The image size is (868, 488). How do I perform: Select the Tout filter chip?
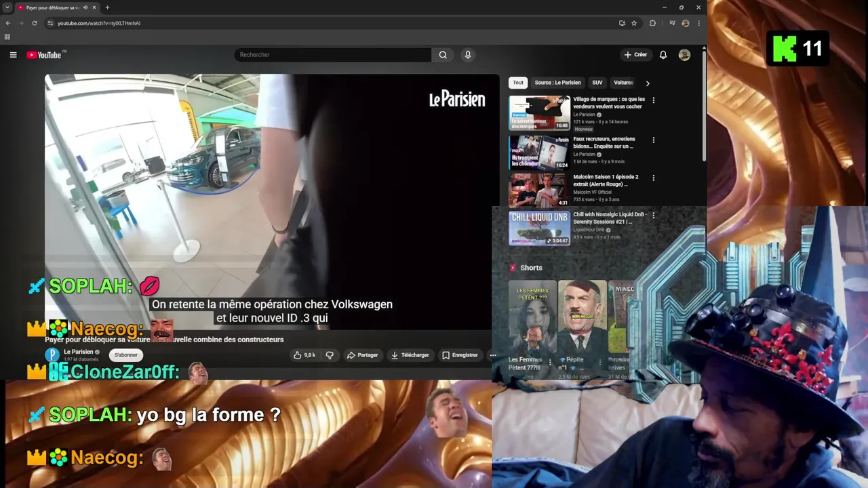tap(518, 83)
